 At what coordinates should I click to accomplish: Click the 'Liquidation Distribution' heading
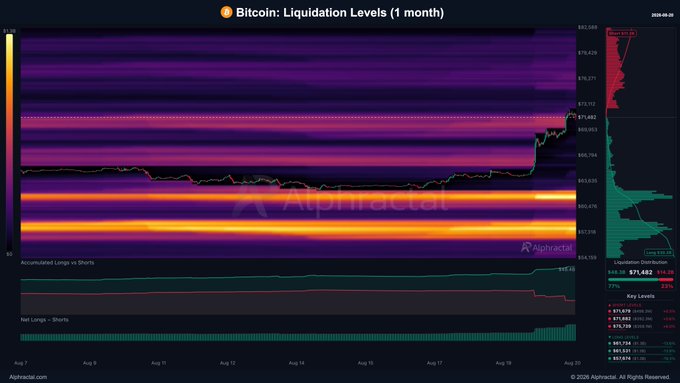641,262
